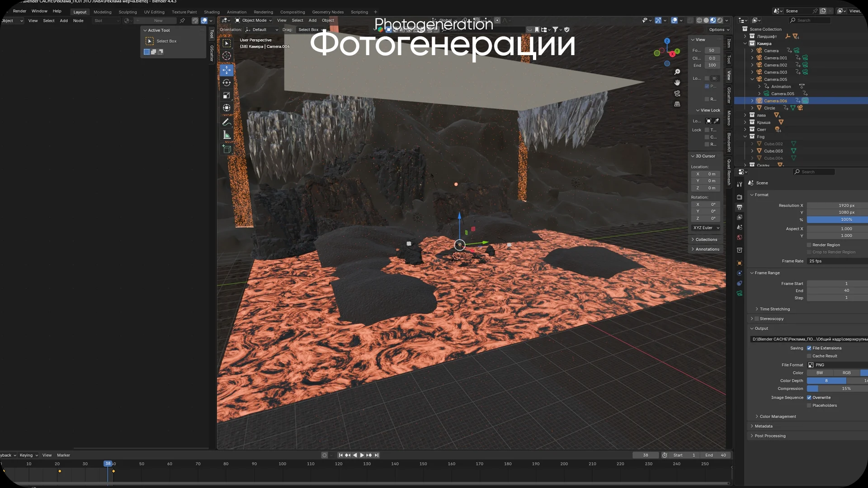Switch viewport to wireframe shading
868x488 pixels.
(x=699, y=20)
